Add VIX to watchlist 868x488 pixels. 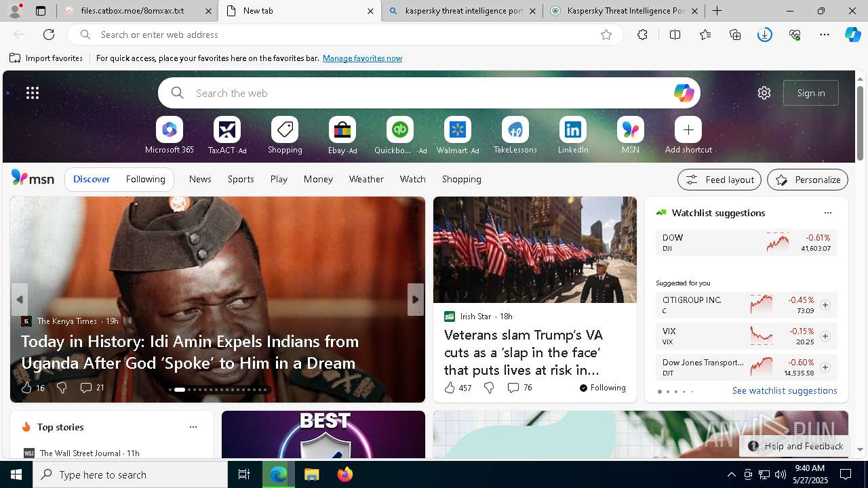[x=825, y=336]
